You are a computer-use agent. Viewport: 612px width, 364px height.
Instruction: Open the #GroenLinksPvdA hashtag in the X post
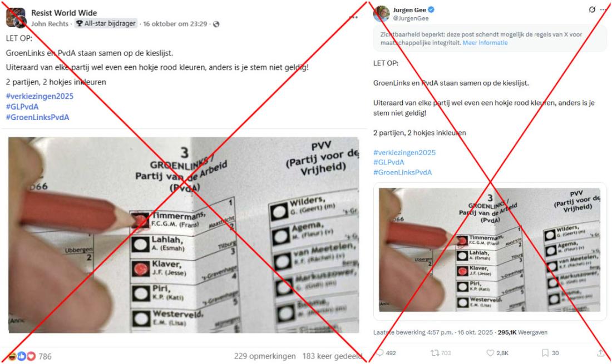point(402,172)
